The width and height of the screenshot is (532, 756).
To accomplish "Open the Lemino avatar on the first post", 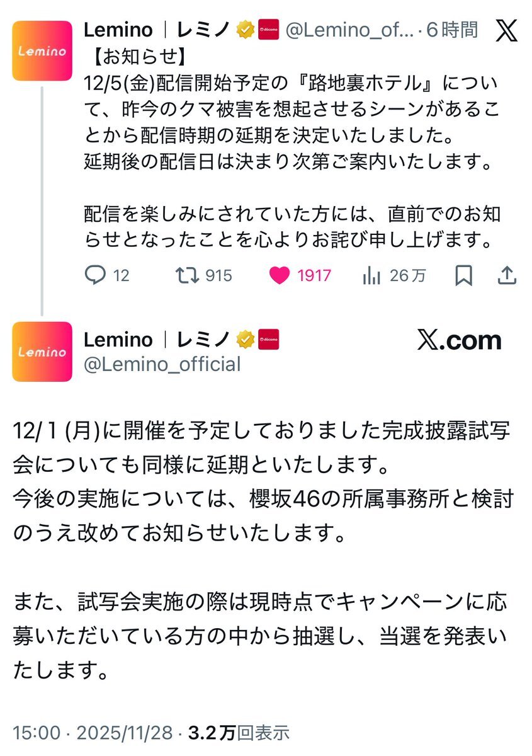I will click(x=42, y=50).
